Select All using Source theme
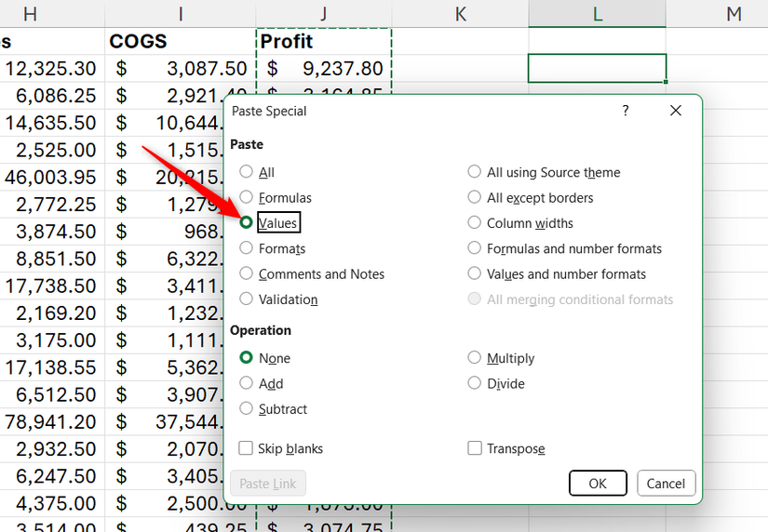Image resolution: width=768 pixels, height=532 pixels. click(475, 172)
